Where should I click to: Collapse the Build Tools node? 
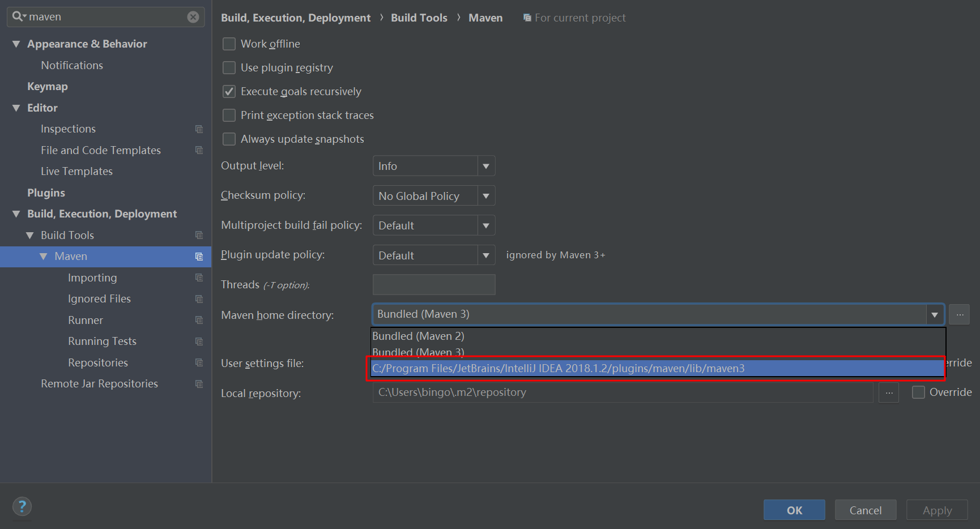coord(29,236)
